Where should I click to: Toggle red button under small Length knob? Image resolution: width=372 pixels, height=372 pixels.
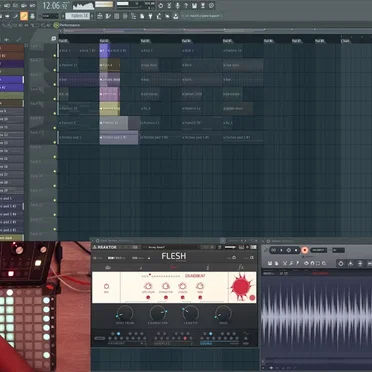pyautogui.click(x=183, y=297)
